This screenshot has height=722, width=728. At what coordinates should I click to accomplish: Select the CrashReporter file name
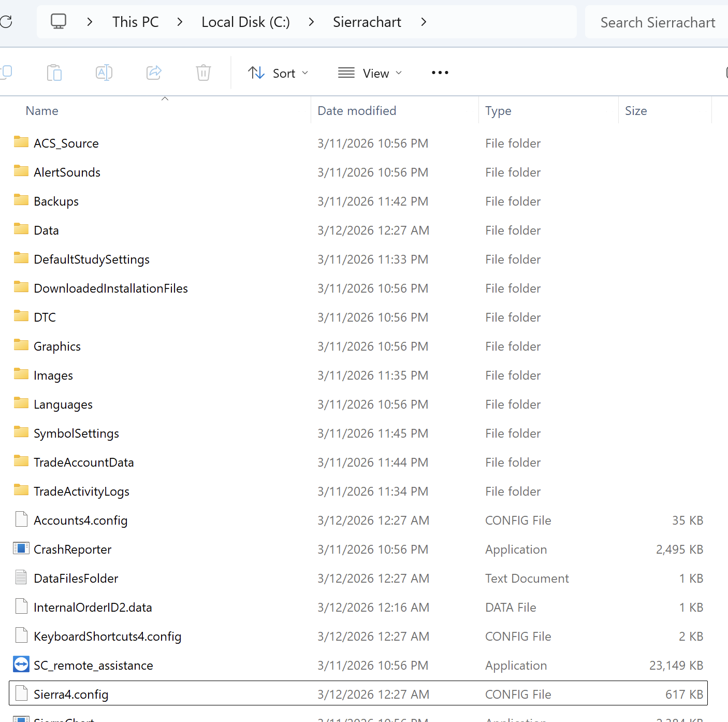click(72, 550)
